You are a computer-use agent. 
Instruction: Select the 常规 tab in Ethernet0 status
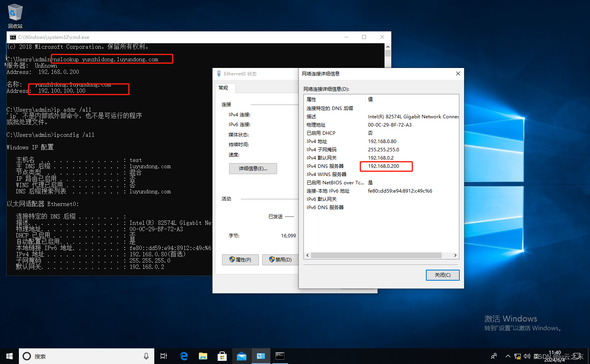coord(224,88)
